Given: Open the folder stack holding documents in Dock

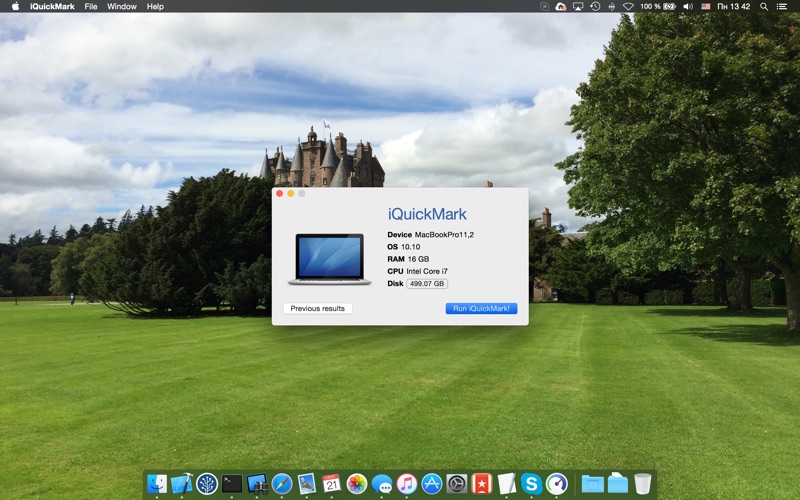Looking at the screenshot, I should coord(617,483).
